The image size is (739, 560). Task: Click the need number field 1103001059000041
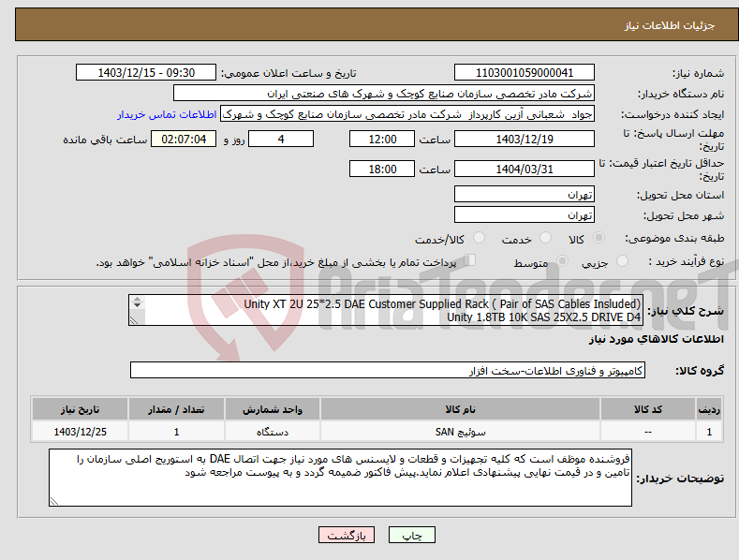pyautogui.click(x=525, y=73)
